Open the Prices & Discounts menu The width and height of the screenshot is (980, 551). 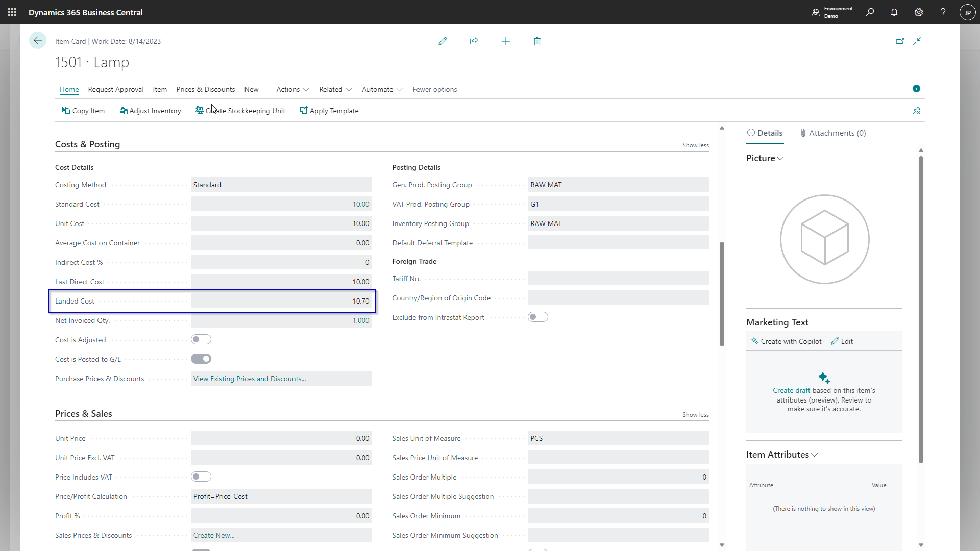(x=206, y=89)
